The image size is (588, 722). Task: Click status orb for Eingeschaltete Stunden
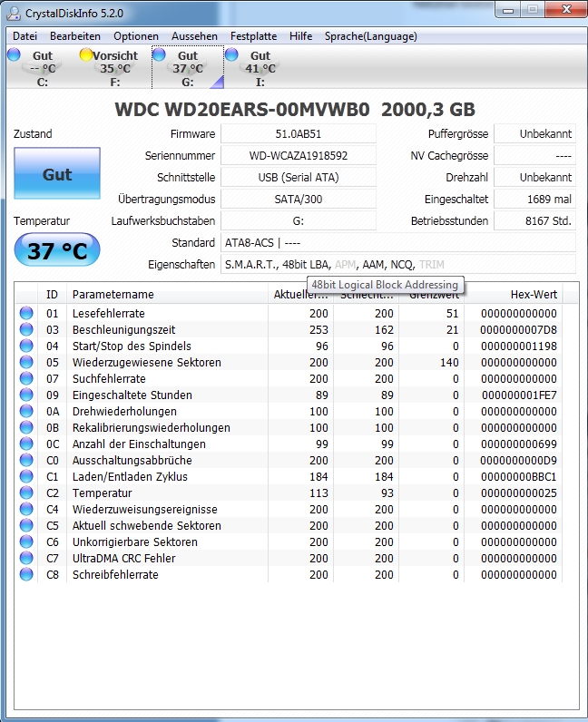click(26, 395)
